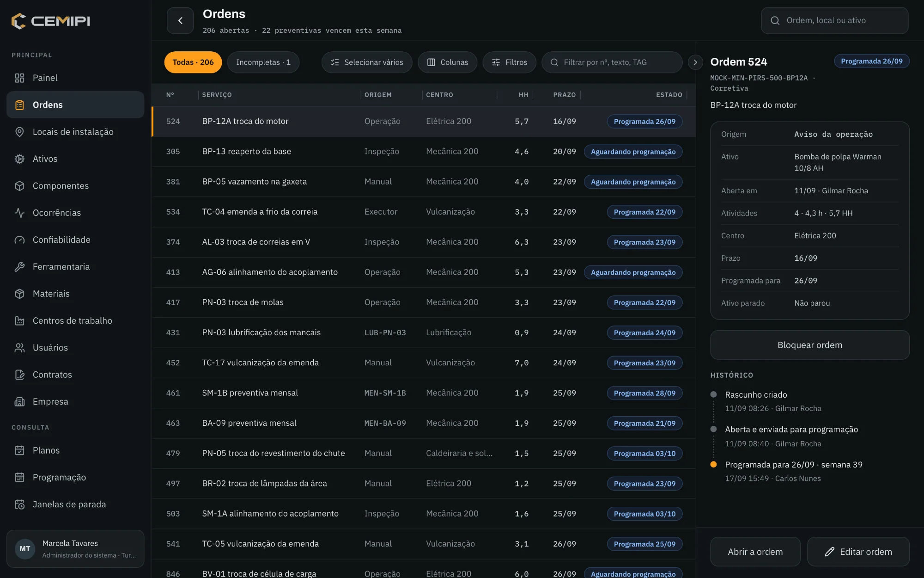This screenshot has width=924, height=578.
Task: Click Editar ordem button
Action: (858, 552)
